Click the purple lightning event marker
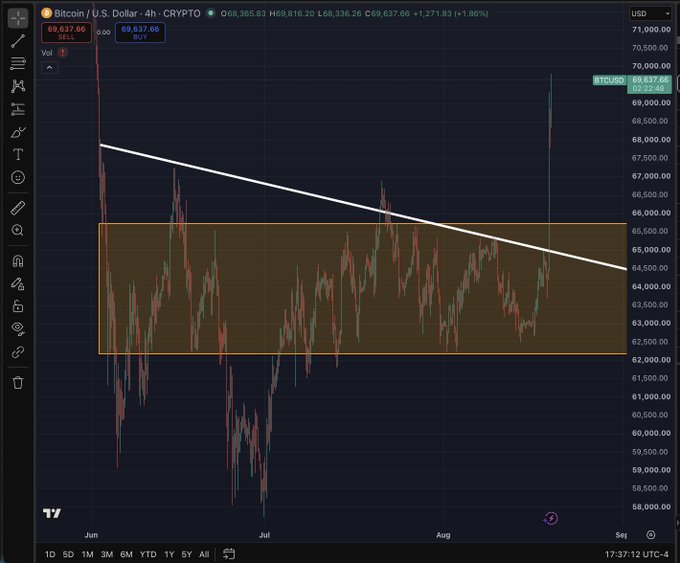Image resolution: width=680 pixels, height=563 pixels. [551, 518]
